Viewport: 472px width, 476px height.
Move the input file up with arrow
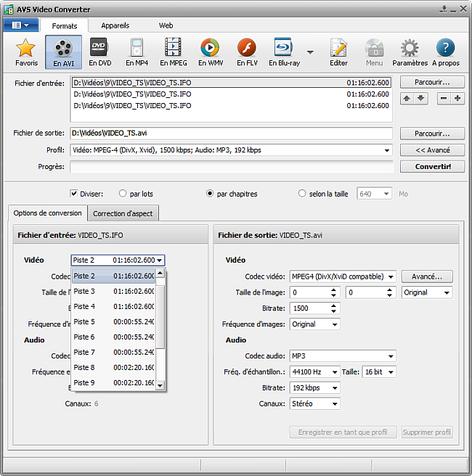coord(407,99)
